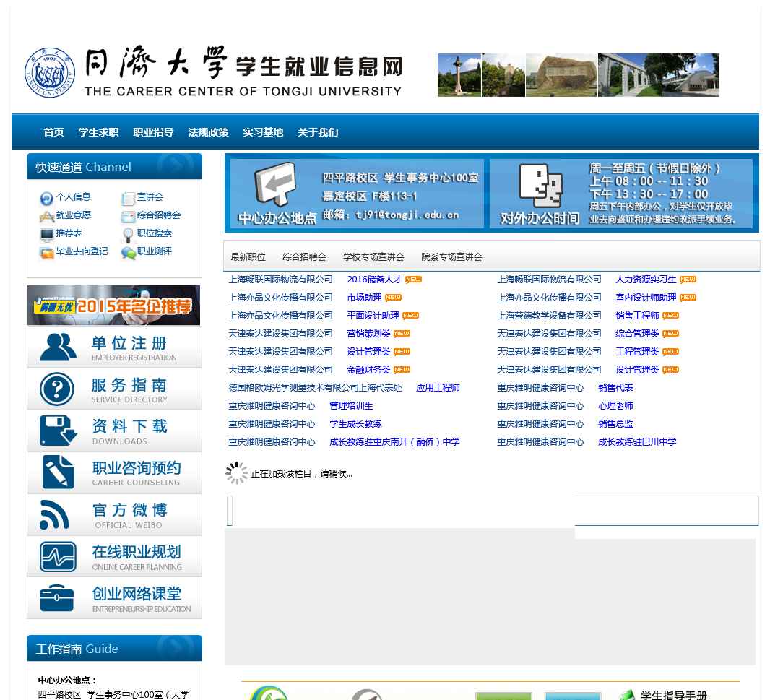
Task: Open 创业网络课堂 button
Action: [x=114, y=598]
